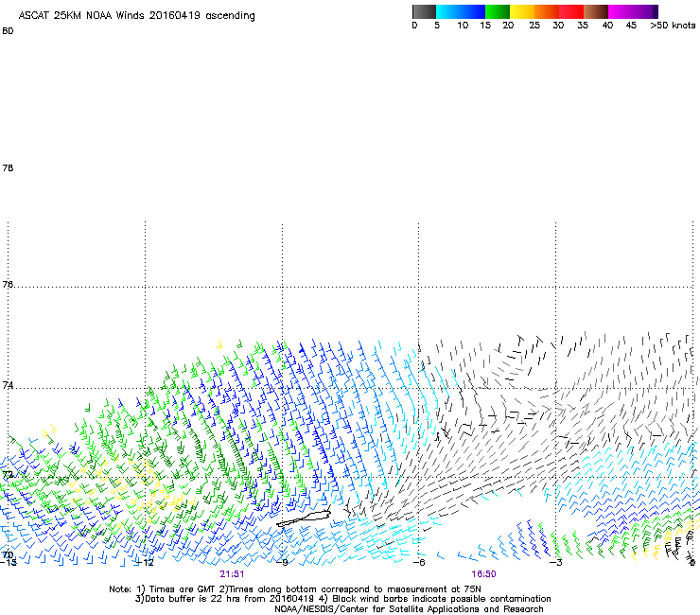The height and width of the screenshot is (615, 700).
Task: Click the '-15' longitude axis label
Action: pos(8,562)
